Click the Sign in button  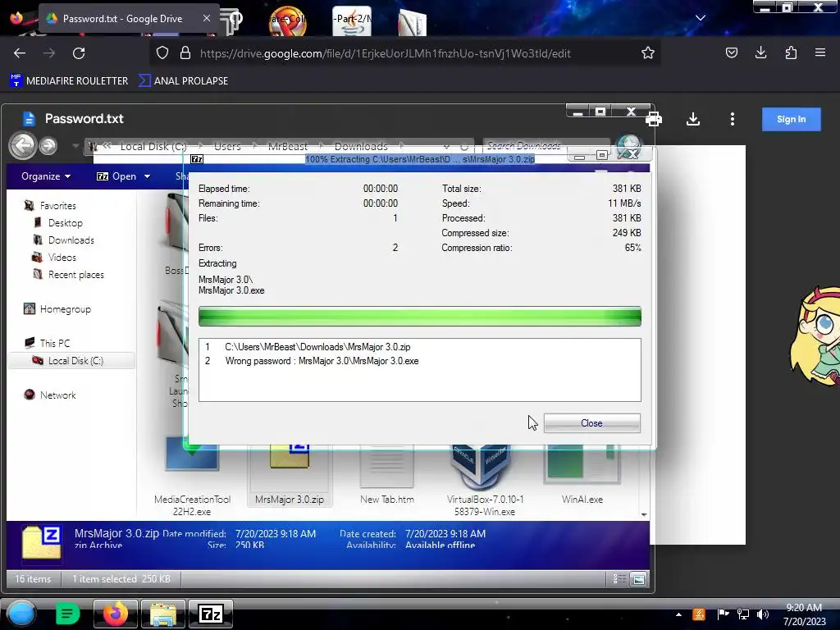(792, 120)
